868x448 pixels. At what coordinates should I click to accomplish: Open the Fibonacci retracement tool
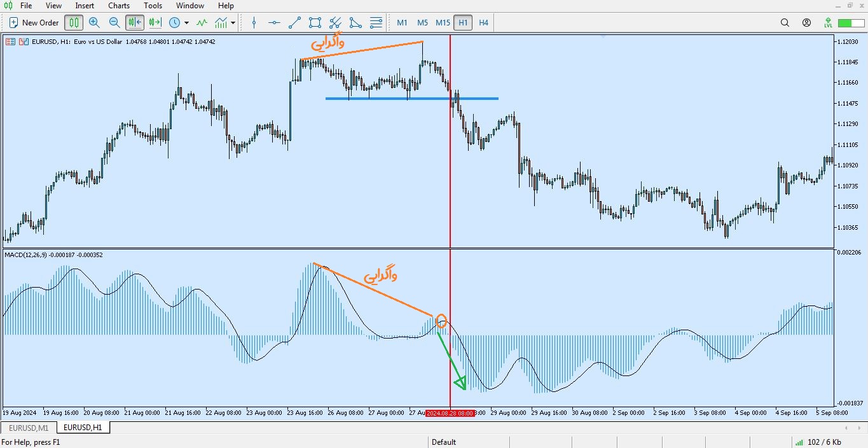(376, 23)
